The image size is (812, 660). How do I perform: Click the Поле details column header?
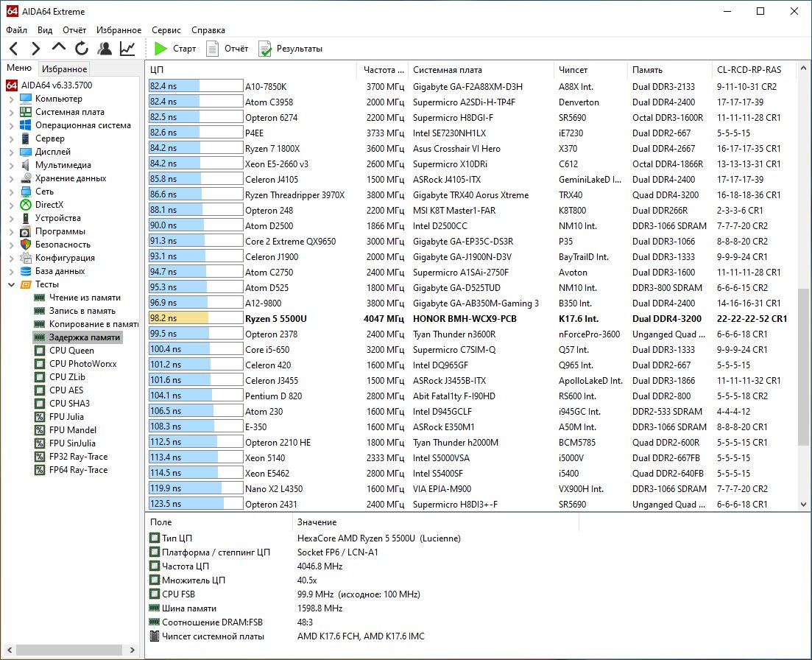pos(219,522)
